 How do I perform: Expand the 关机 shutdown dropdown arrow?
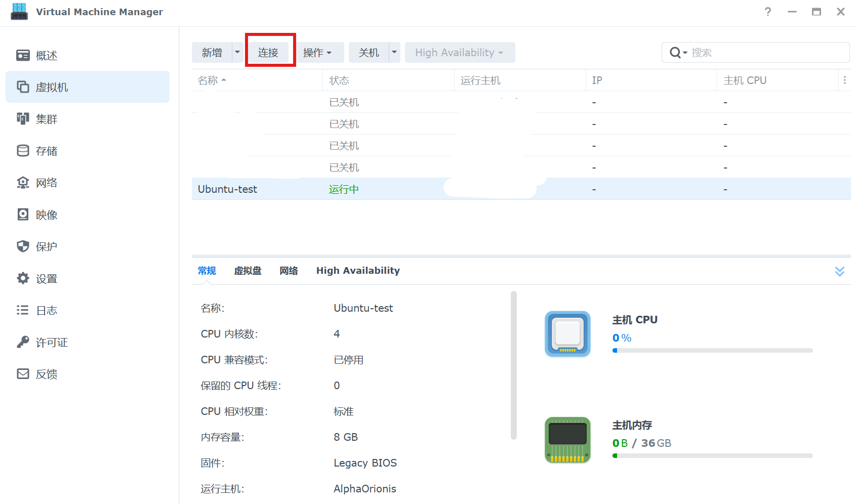(x=394, y=52)
